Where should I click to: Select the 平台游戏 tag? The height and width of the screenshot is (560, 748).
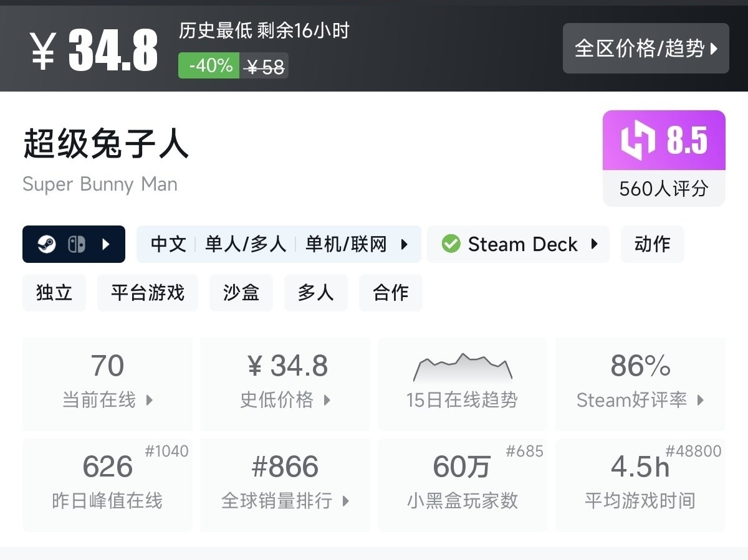148,293
